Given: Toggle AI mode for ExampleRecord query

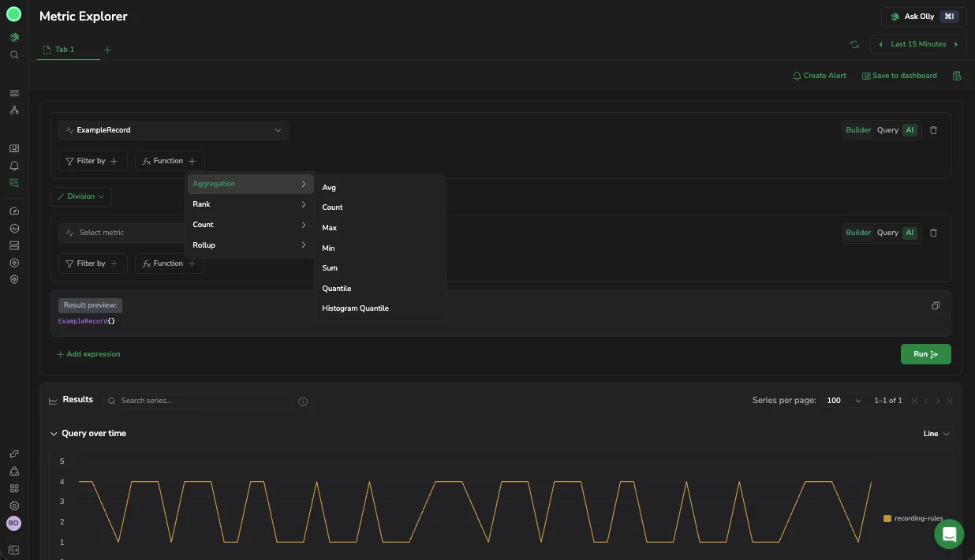Looking at the screenshot, I should 910,130.
